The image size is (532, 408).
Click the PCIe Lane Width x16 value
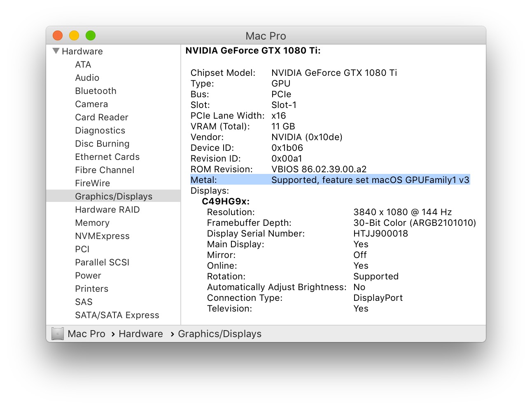pyautogui.click(x=278, y=115)
